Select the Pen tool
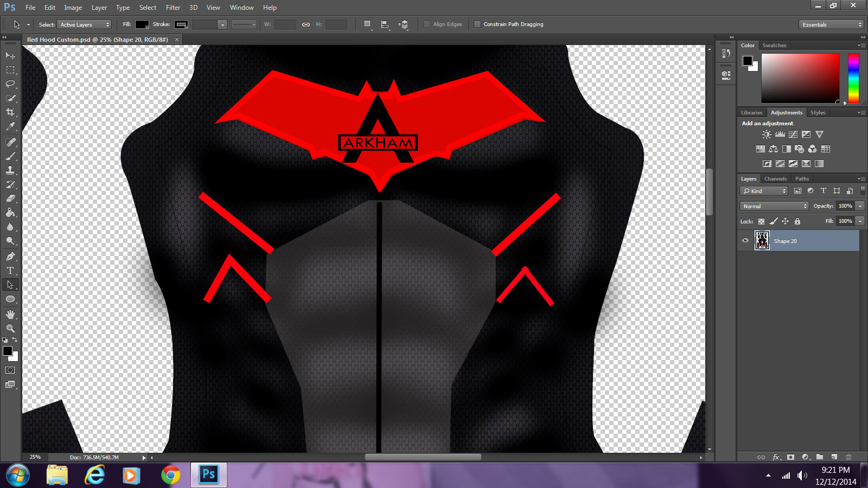Image resolution: width=868 pixels, height=488 pixels. click(10, 256)
